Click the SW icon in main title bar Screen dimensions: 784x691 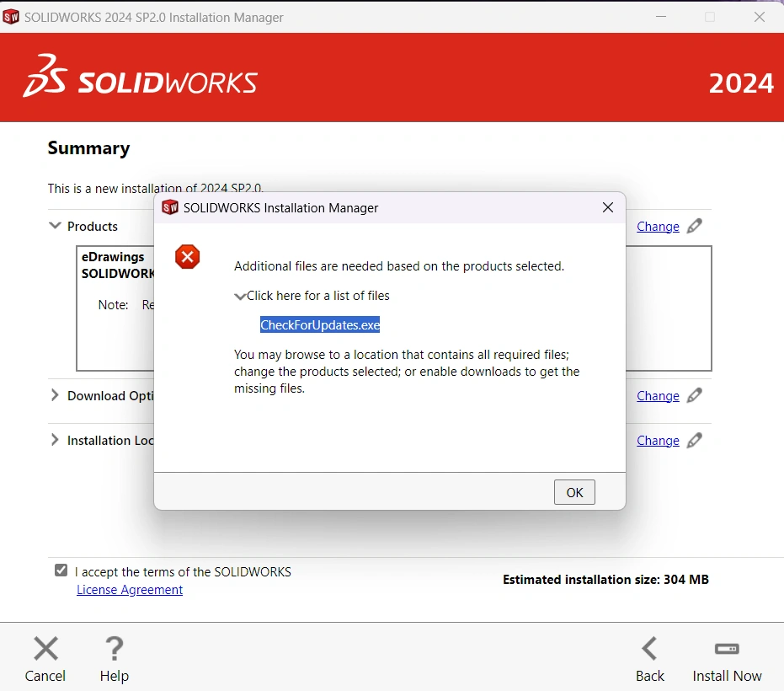(x=11, y=17)
